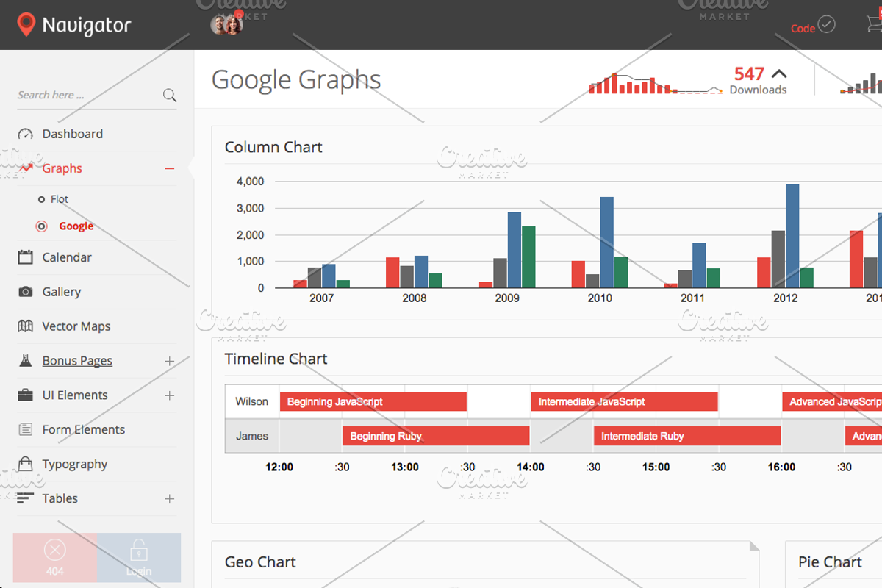Click the Beginning JavaScript timeline bar

(373, 401)
